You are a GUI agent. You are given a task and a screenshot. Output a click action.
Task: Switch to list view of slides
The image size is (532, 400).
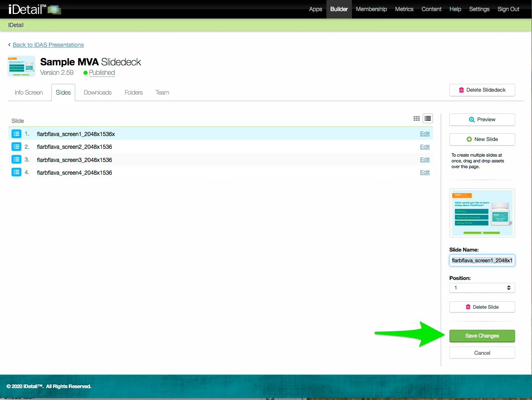[x=428, y=118]
